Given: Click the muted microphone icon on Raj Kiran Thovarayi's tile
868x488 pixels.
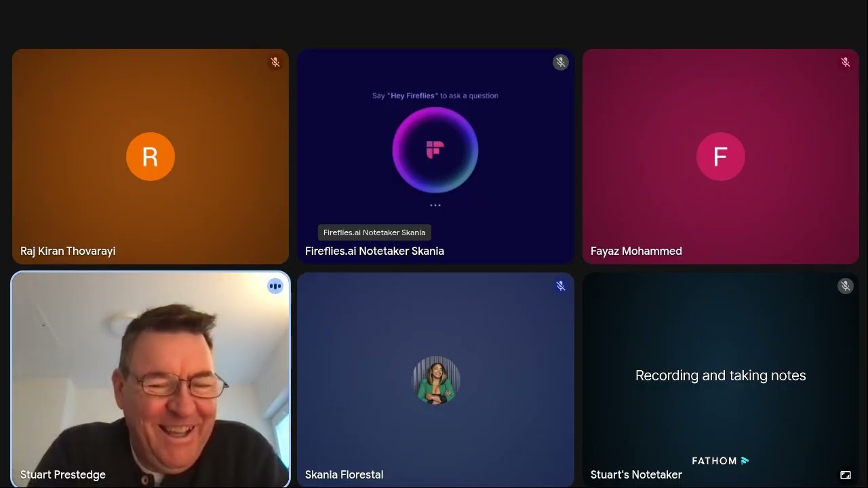Looking at the screenshot, I should tap(275, 62).
